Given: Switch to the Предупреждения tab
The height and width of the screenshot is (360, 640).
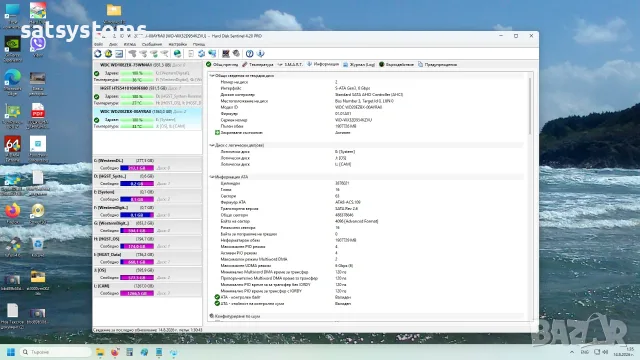Looking at the screenshot, I should pos(437,64).
